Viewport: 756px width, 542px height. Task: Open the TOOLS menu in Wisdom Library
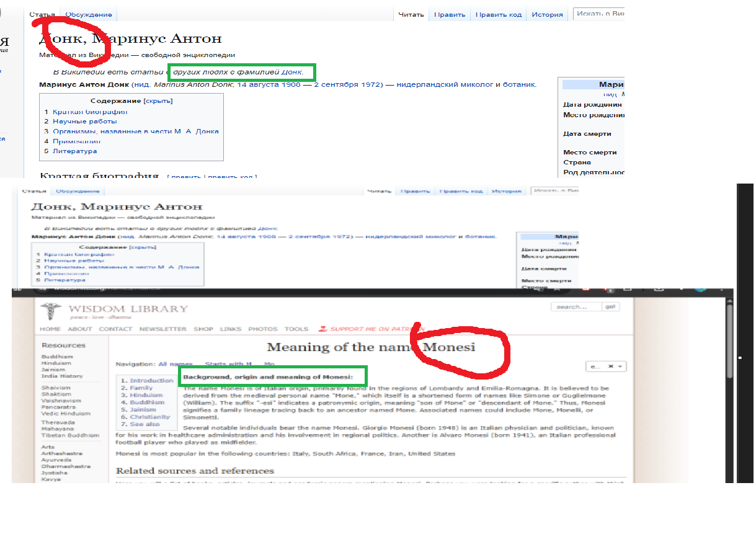click(x=296, y=329)
